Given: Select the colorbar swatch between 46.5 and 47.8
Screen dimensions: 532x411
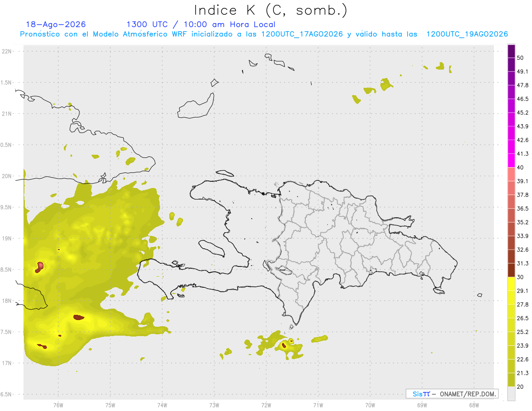Looking at the screenshot, I should (x=511, y=92).
